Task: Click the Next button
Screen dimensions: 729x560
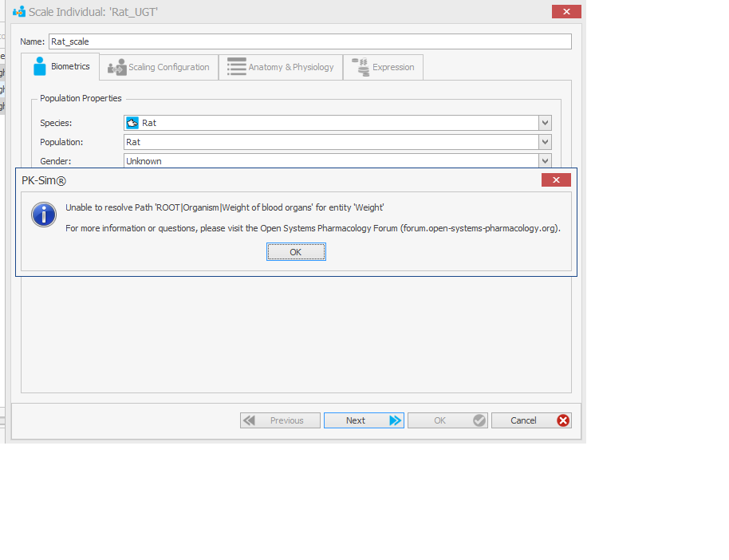Action: pyautogui.click(x=364, y=420)
